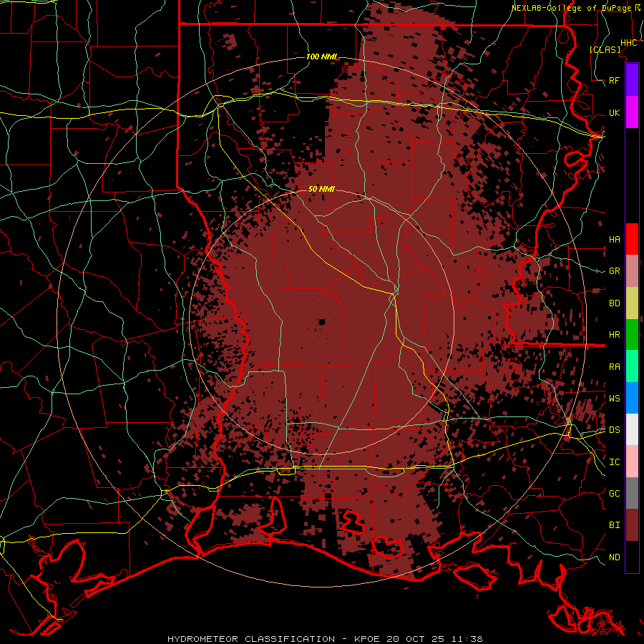Select the dusty pink GR legend swatch
644x644 pixels.
(632, 271)
